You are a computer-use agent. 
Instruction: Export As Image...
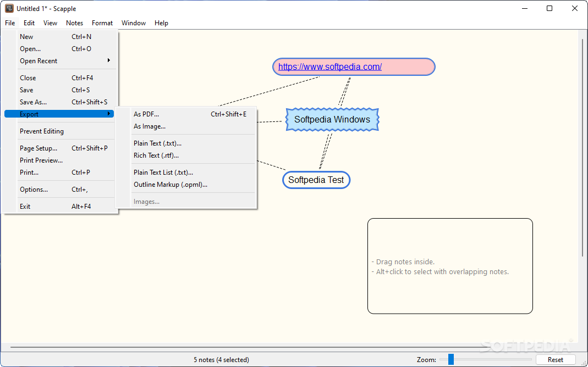pos(186,126)
